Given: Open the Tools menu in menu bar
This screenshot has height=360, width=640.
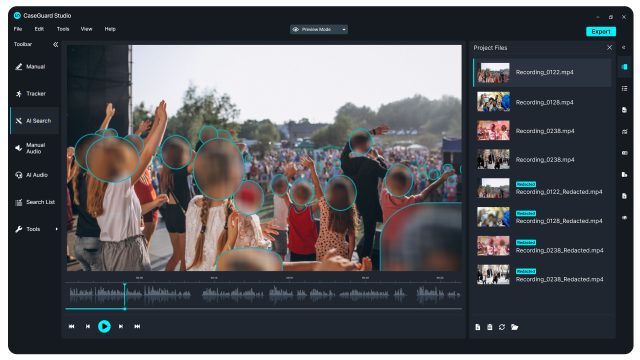Looking at the screenshot, I should [63, 29].
